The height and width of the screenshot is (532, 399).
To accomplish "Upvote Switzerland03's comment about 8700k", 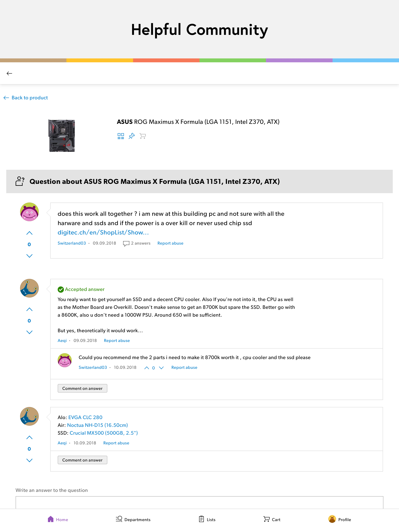I will click(x=147, y=368).
